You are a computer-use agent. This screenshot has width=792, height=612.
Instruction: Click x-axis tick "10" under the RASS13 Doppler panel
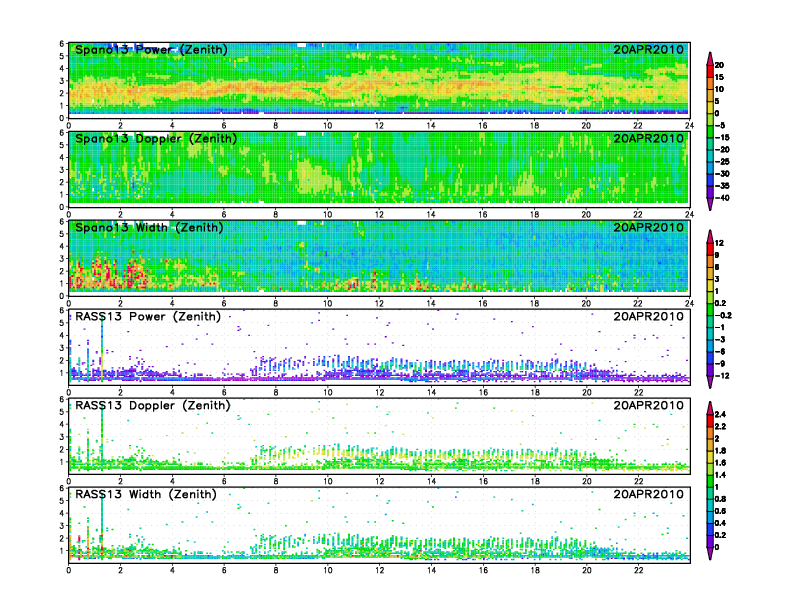[x=327, y=481]
